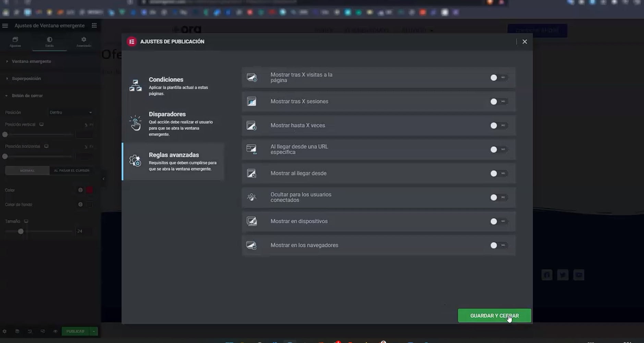Expand the 'Ventana emergente' section
This screenshot has height=343, width=644.
(31, 62)
